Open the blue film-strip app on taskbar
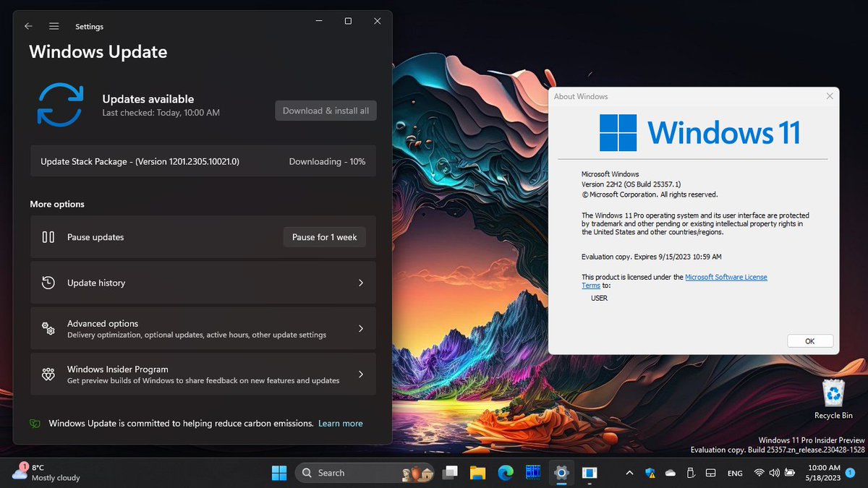 coord(533,473)
